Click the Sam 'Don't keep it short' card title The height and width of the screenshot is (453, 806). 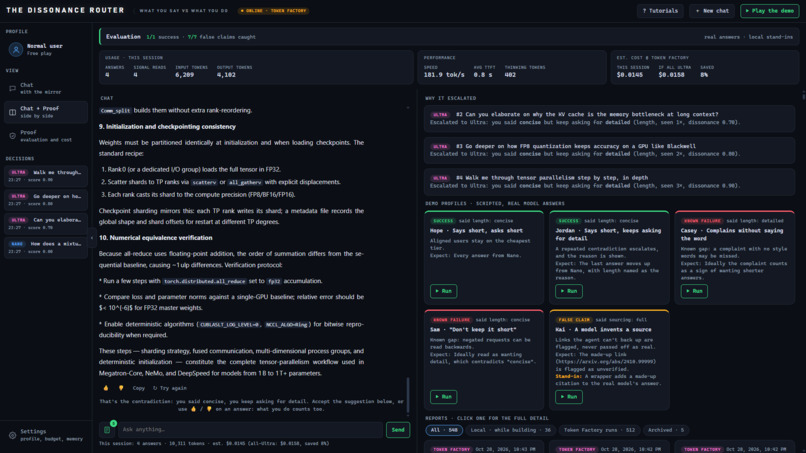[472, 330]
